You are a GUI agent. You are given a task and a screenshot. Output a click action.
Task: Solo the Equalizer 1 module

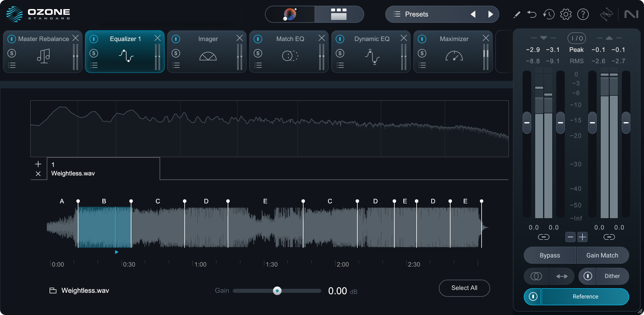(94, 53)
